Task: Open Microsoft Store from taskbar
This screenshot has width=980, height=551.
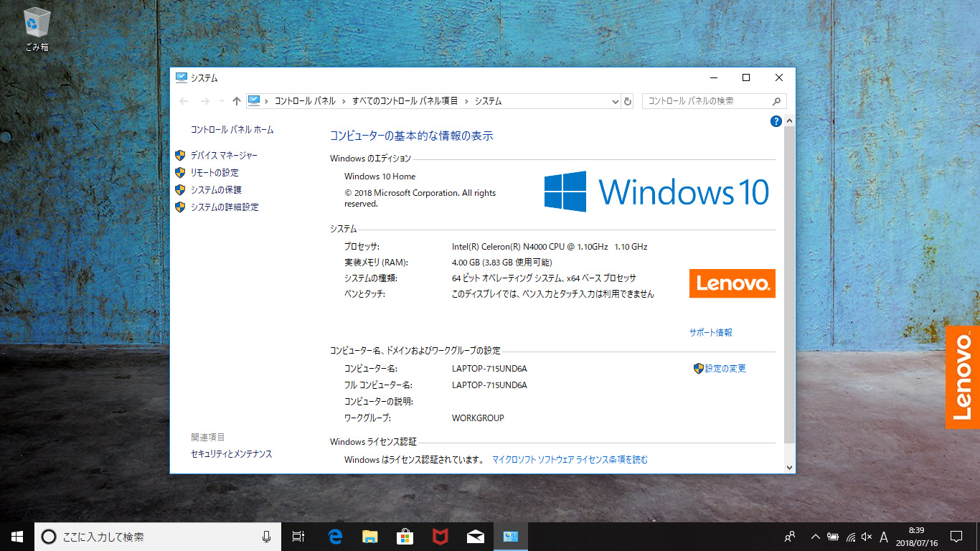Action: point(405,537)
